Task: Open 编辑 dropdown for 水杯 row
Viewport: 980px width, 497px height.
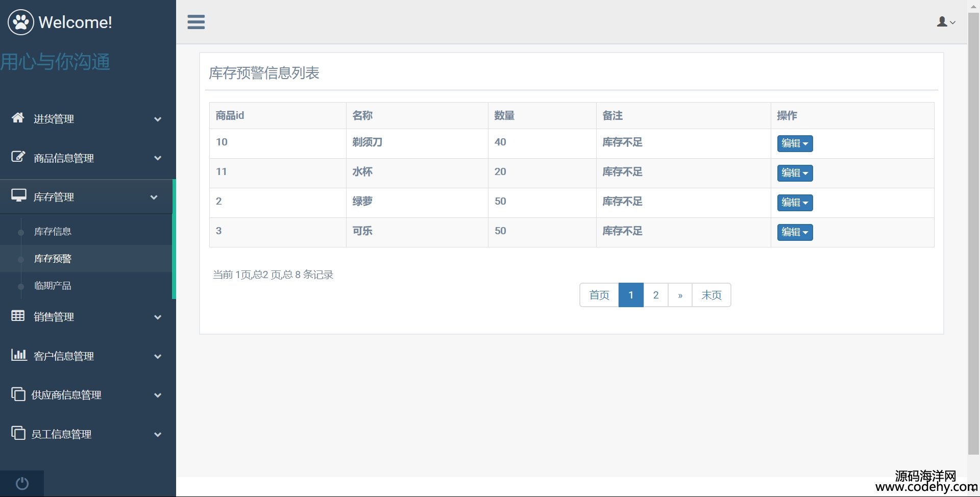Action: tap(794, 173)
